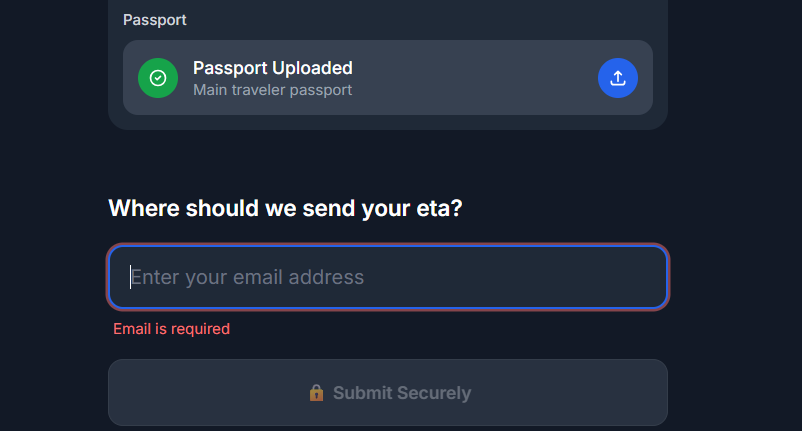Click the 'Enter your email address' placeholder text
Viewport: 802px width, 431px height.
coord(248,277)
